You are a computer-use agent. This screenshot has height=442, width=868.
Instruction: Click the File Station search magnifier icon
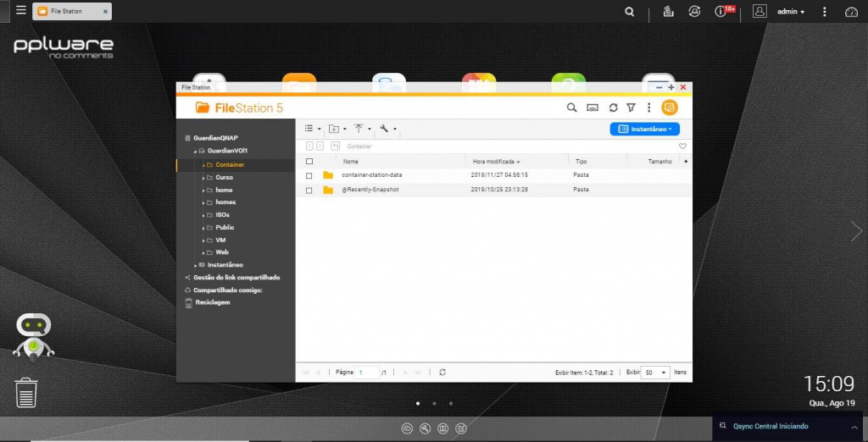pyautogui.click(x=572, y=108)
